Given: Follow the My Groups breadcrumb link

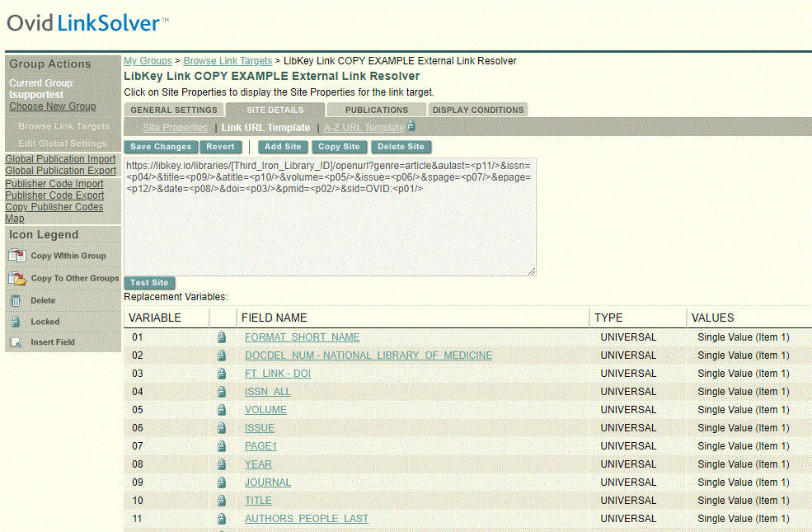Looking at the screenshot, I should 148,61.
